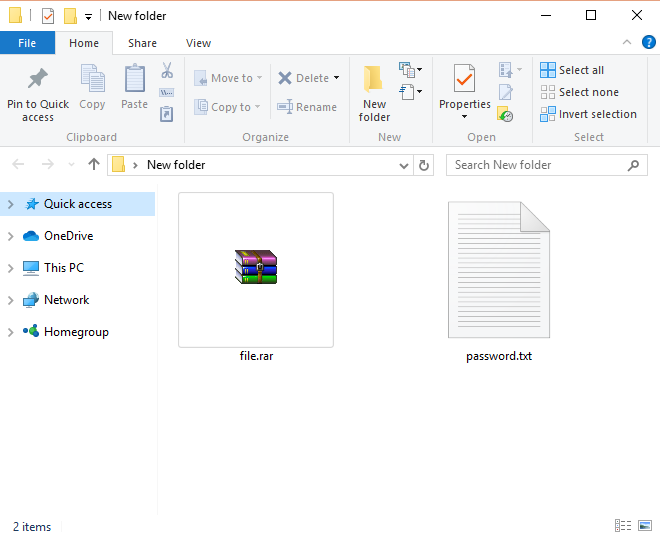660x538 pixels.
Task: Select Network in navigation pane
Action: click(67, 300)
